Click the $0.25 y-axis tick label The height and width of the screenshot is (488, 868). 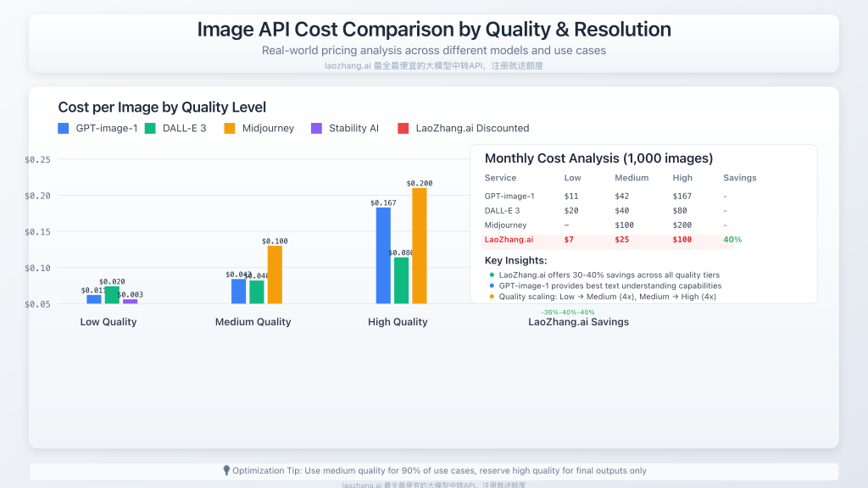coord(37,159)
